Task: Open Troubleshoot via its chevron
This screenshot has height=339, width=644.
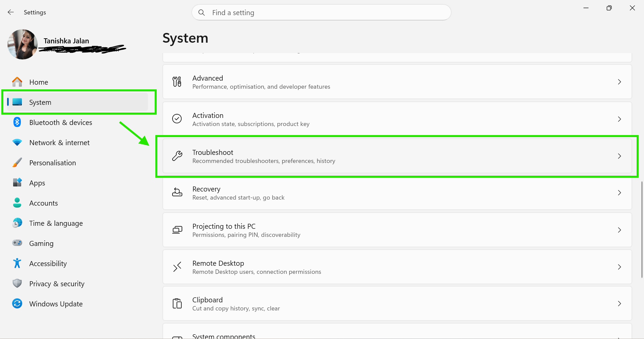Action: pyautogui.click(x=619, y=156)
